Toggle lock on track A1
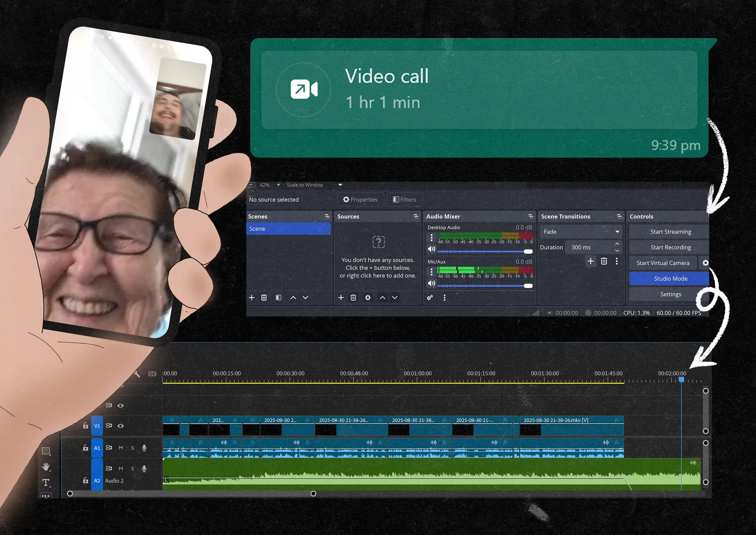The image size is (756, 535). [x=86, y=448]
